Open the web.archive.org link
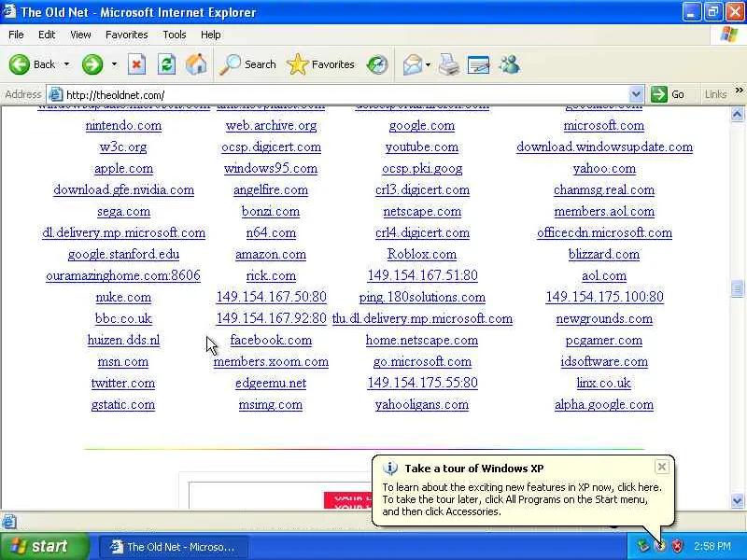Viewport: 747px width, 560px height. [x=271, y=126]
